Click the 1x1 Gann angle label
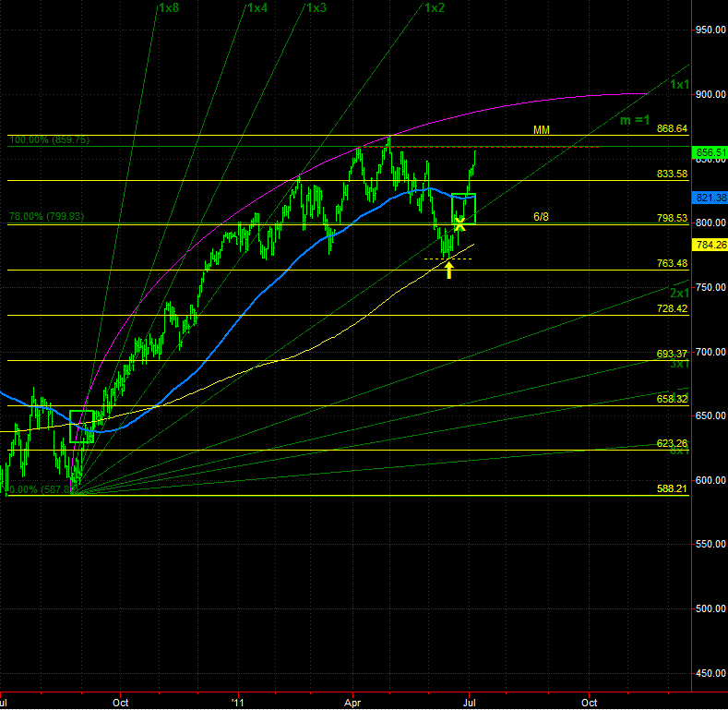The image size is (728, 710). [x=680, y=85]
